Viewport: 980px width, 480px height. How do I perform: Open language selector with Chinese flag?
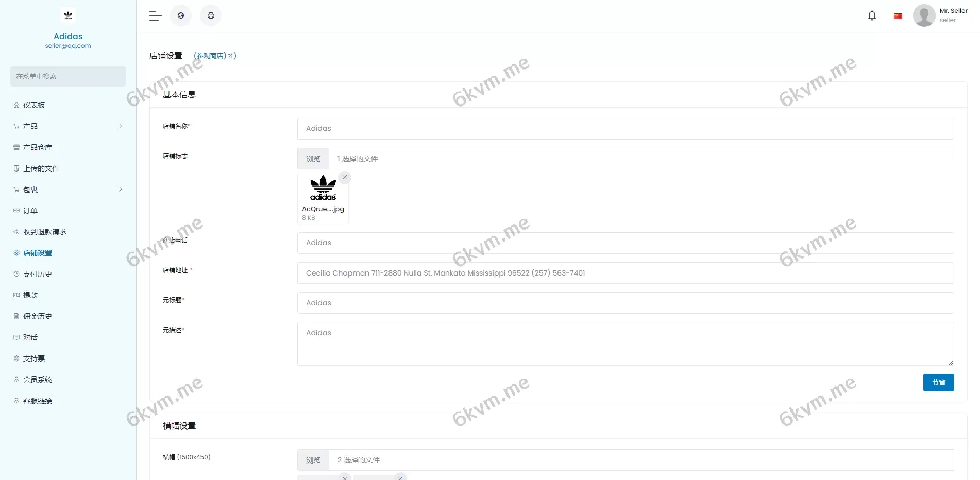898,16
